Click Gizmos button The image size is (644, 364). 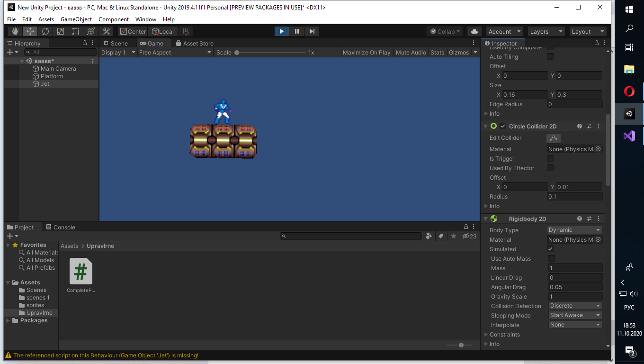459,52
